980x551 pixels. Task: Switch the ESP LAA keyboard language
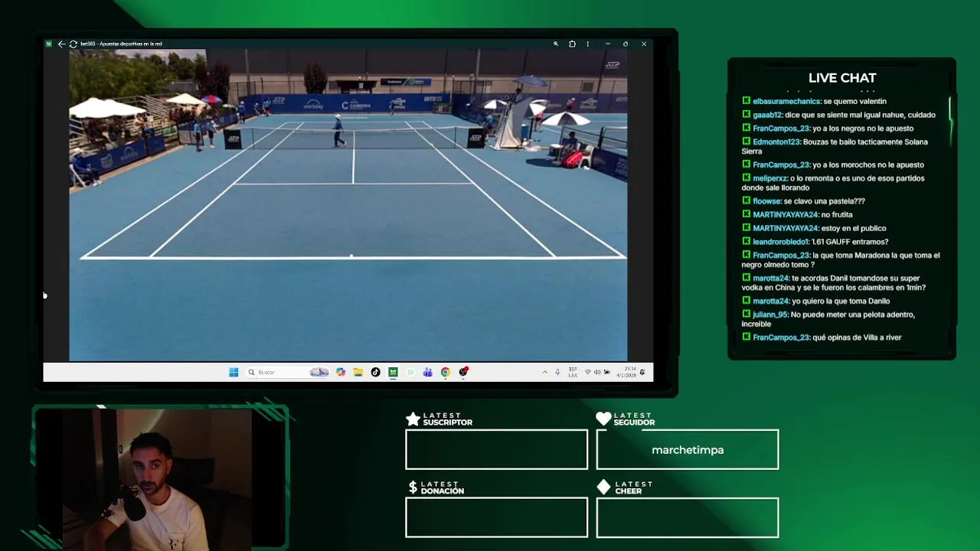tap(573, 372)
